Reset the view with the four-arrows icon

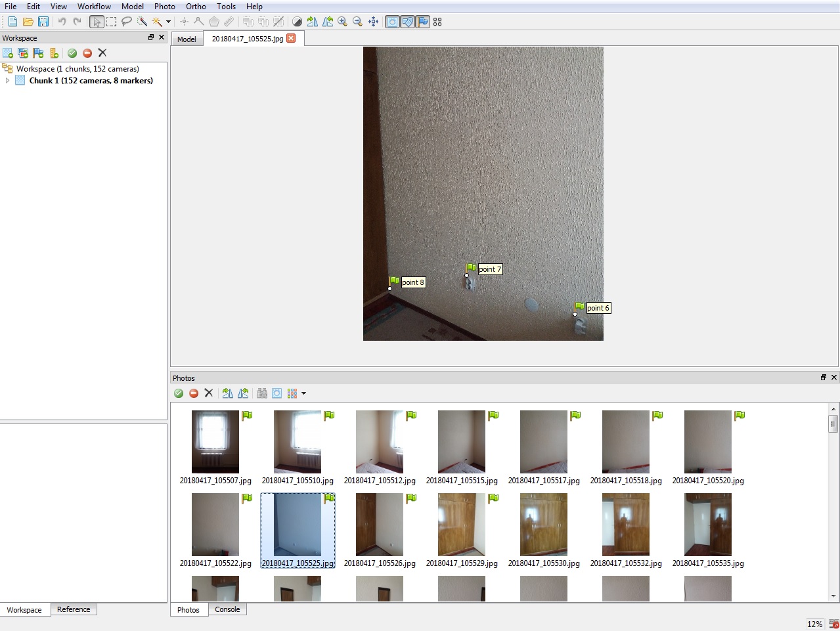[373, 22]
